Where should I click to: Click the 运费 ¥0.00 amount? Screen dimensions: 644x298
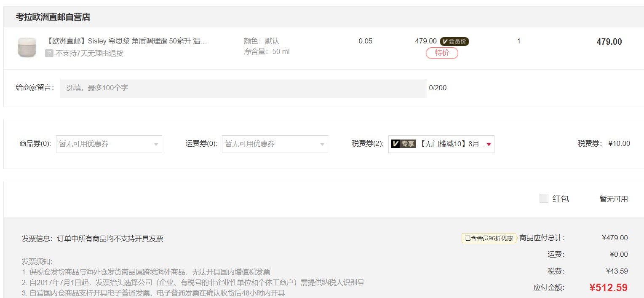coord(619,254)
